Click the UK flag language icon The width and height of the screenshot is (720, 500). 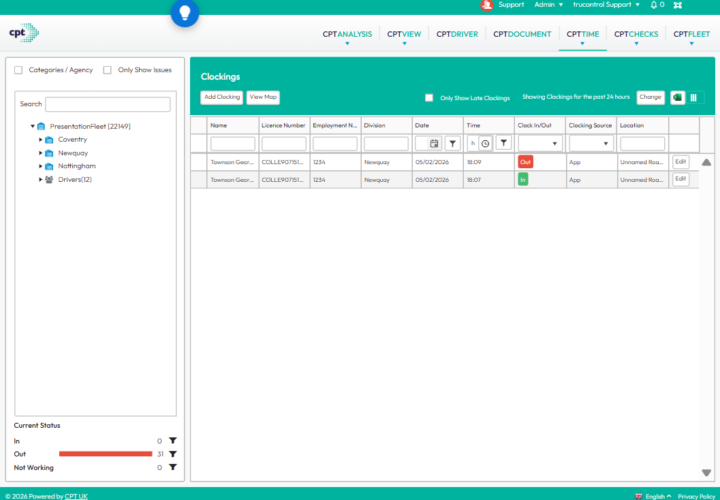click(x=638, y=496)
